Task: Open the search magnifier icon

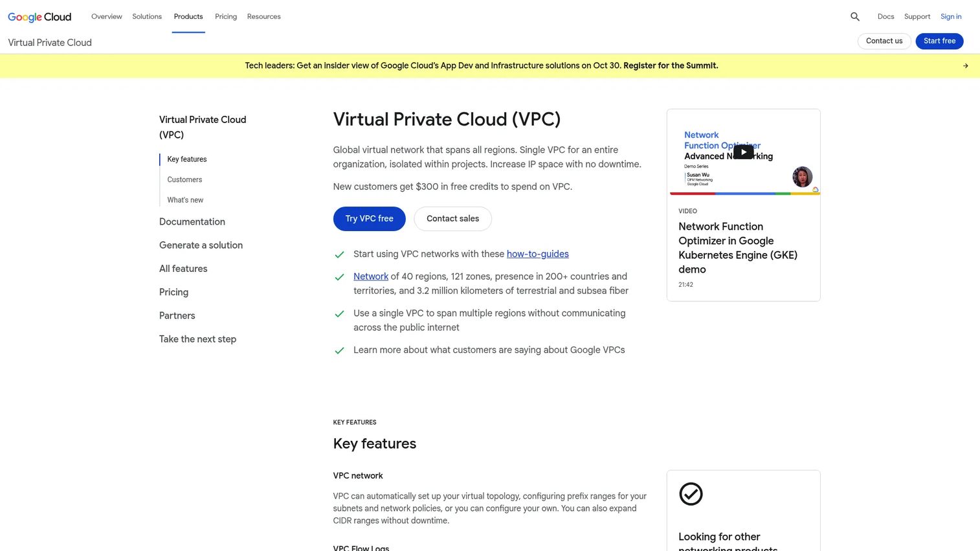Action: point(855,17)
